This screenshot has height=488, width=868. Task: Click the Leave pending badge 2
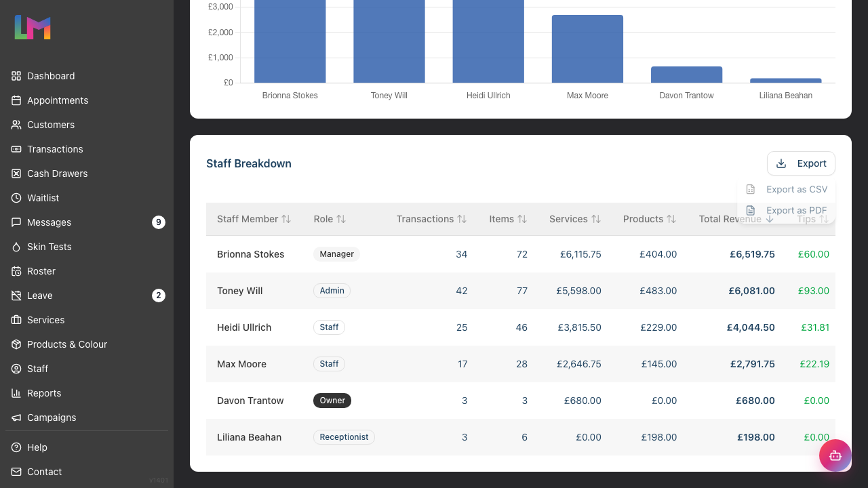tap(159, 296)
